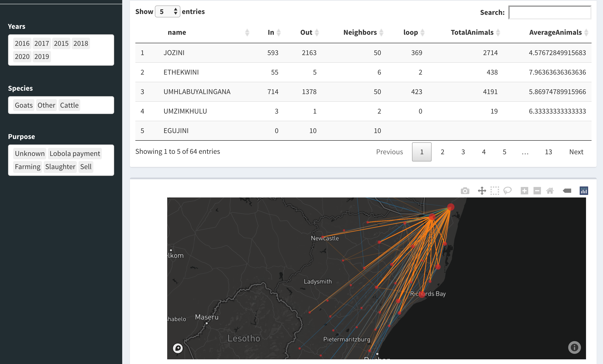Go to page 2 of table
603x364 pixels.
[x=442, y=152]
